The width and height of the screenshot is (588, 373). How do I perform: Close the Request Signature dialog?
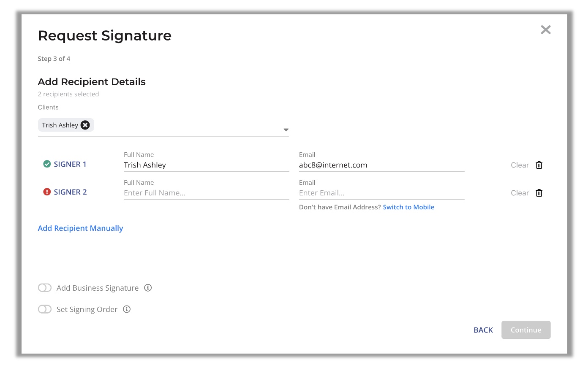click(x=546, y=30)
